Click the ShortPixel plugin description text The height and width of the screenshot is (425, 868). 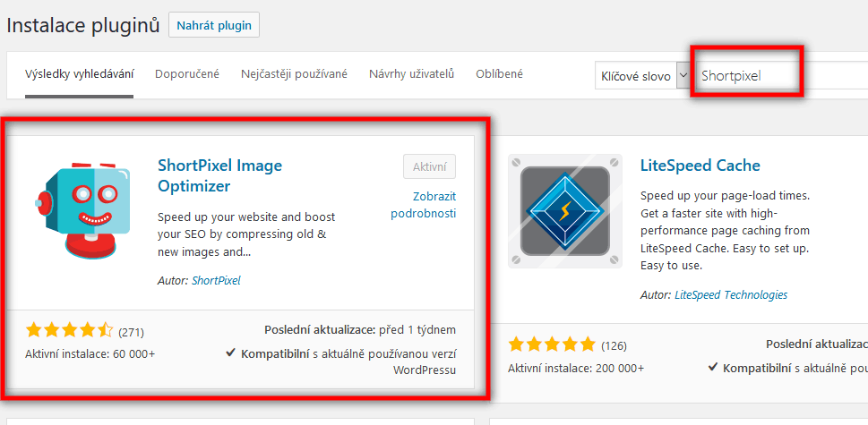(247, 234)
